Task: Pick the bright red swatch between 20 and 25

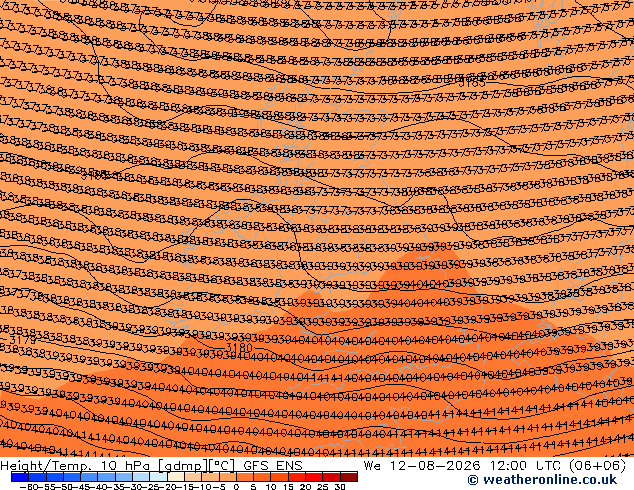Action: [x=314, y=477]
